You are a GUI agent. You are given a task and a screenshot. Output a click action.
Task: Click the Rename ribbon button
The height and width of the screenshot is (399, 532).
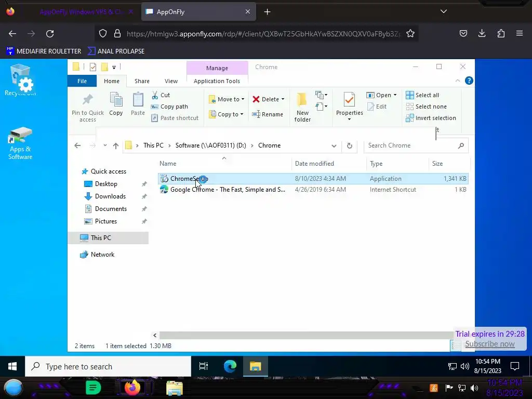[x=268, y=114]
